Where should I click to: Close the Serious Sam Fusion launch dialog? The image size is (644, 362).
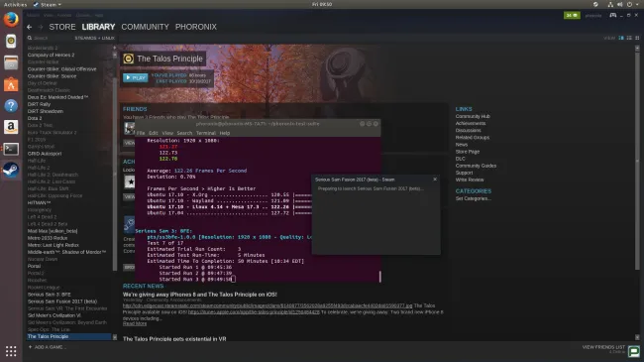435,180
